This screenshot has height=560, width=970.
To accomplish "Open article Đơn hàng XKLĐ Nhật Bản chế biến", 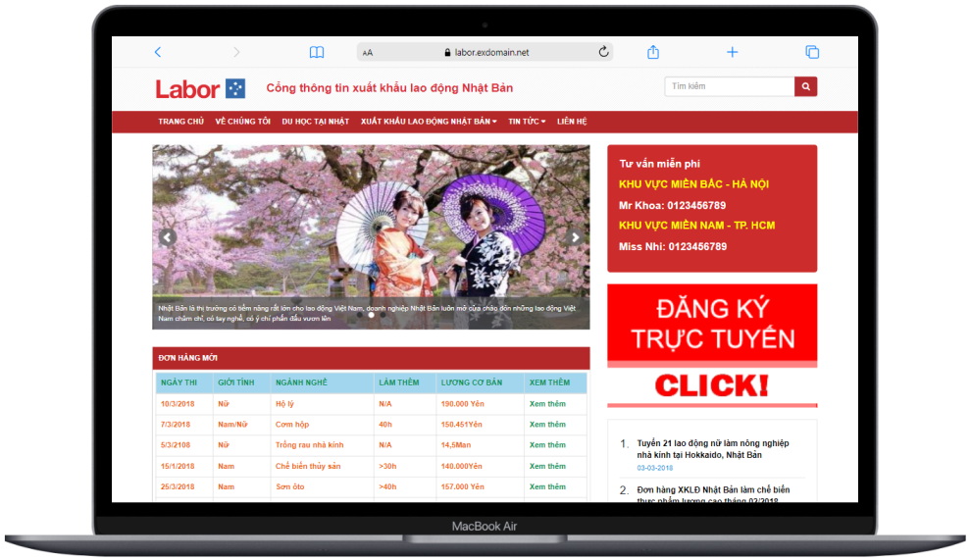I will [713, 494].
